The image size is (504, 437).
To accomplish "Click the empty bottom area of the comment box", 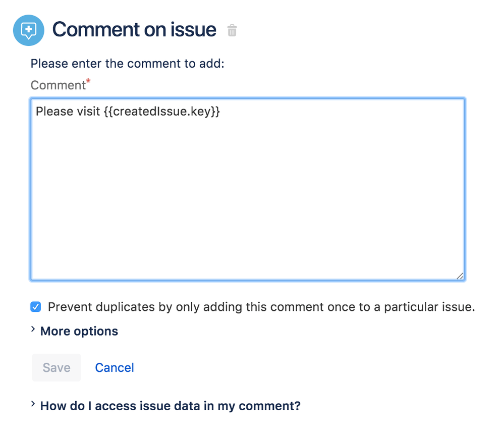I will (x=247, y=252).
